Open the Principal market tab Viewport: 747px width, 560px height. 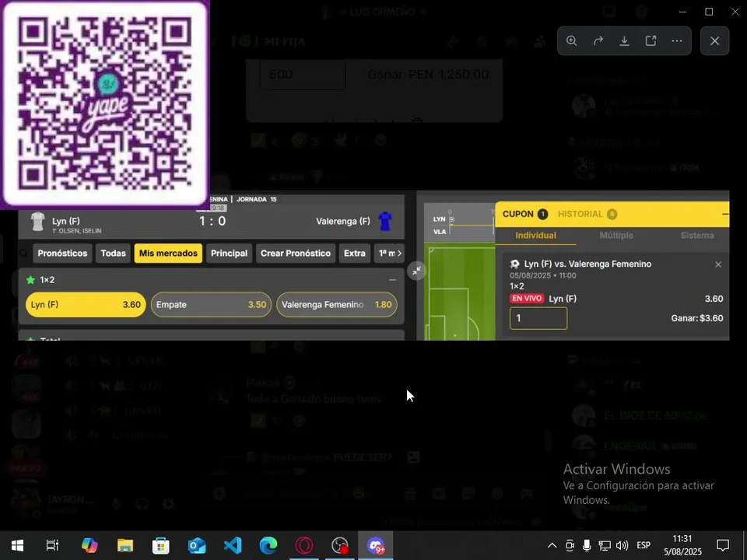(229, 254)
